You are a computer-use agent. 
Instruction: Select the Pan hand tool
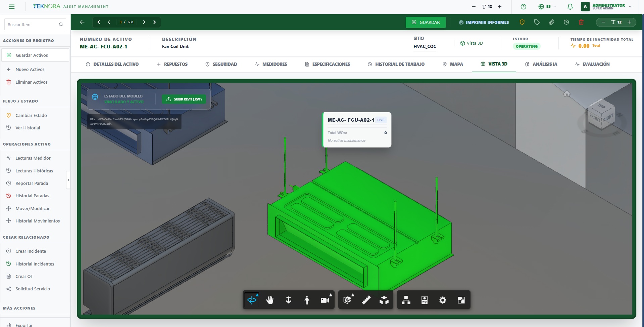pos(270,300)
